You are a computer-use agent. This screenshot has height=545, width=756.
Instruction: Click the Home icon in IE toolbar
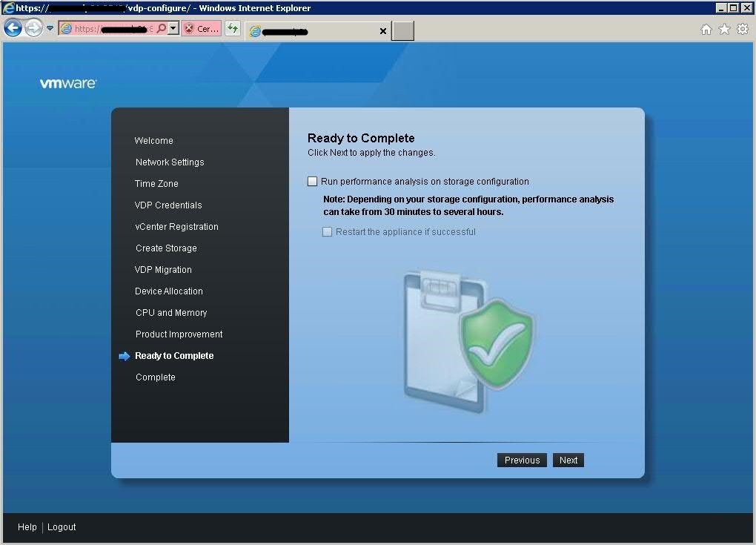pos(706,30)
